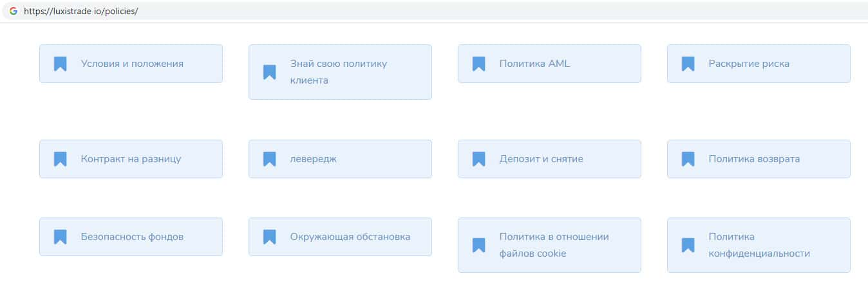Viewport: 868px width, 305px height.
Task: Click the bookmark icon beside Условия и положения
Action: click(60, 64)
